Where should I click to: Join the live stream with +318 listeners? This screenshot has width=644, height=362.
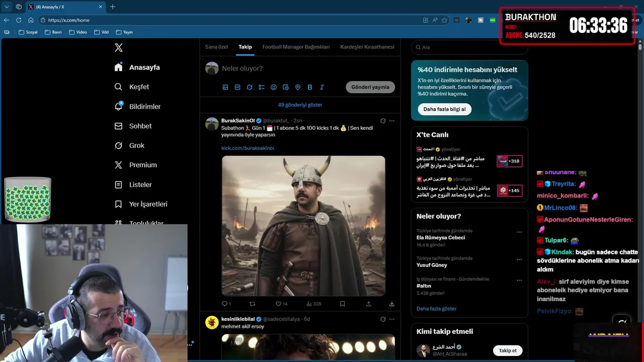point(509,161)
